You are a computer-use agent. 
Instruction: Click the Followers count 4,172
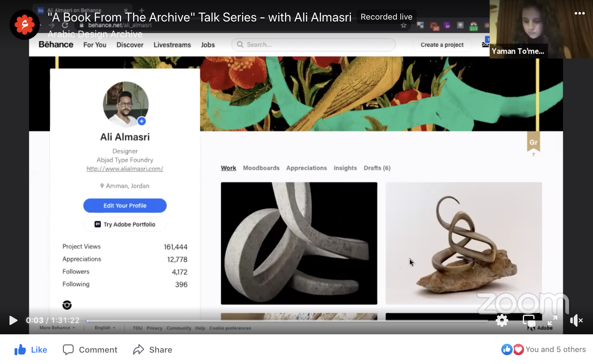pos(180,272)
